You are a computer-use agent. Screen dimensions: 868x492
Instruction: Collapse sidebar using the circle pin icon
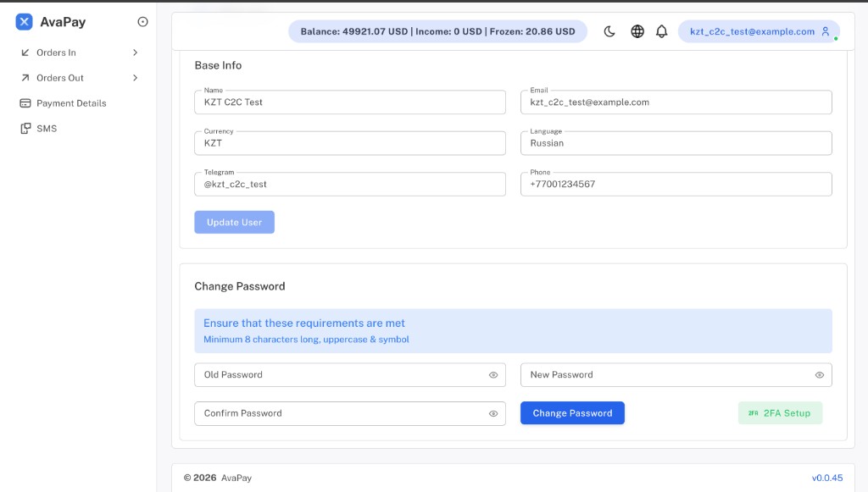pyautogui.click(x=142, y=21)
